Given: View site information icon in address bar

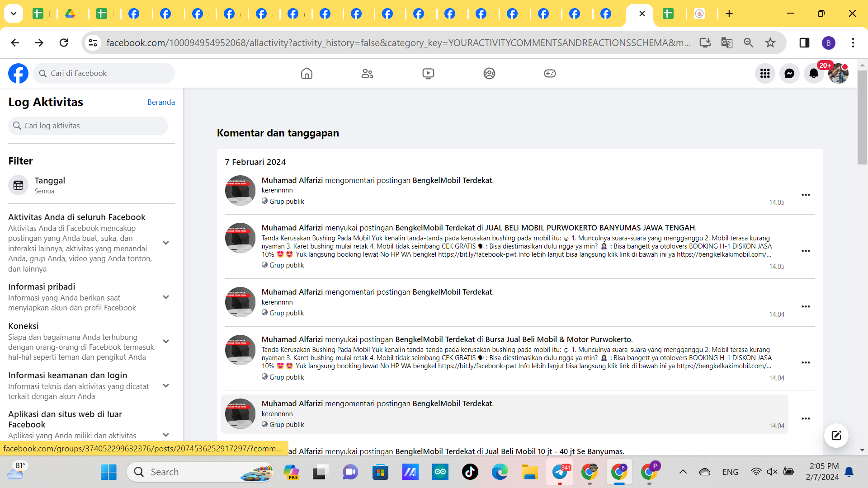Looking at the screenshot, I should coord(93,42).
